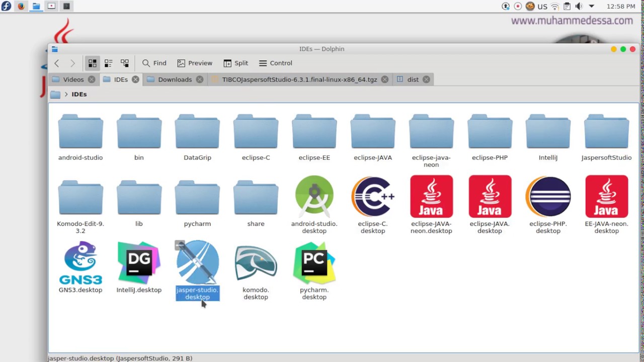Open the Find search bar

[x=154, y=63]
